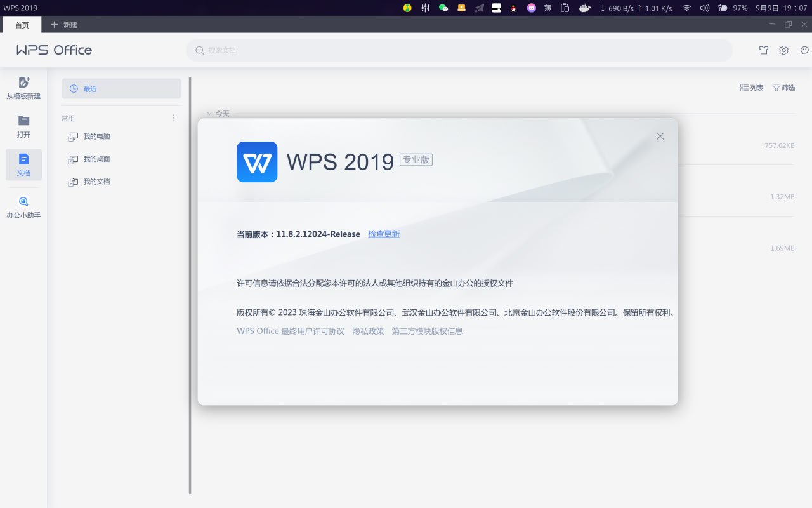Click the 新建 tab button
The height and width of the screenshot is (508, 812).
click(64, 25)
